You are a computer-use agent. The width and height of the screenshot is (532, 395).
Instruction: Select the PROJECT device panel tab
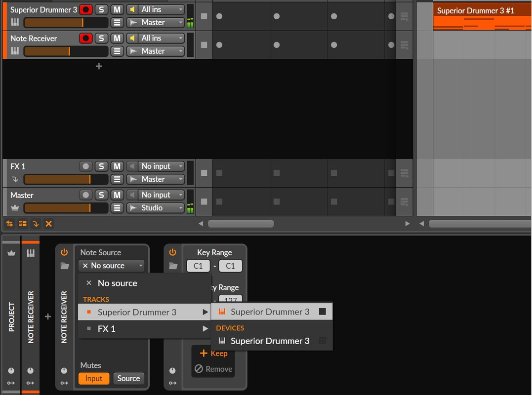11,317
